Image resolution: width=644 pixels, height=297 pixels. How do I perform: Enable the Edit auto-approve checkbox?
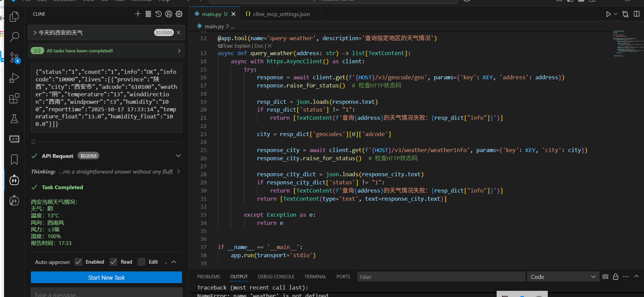(x=142, y=262)
